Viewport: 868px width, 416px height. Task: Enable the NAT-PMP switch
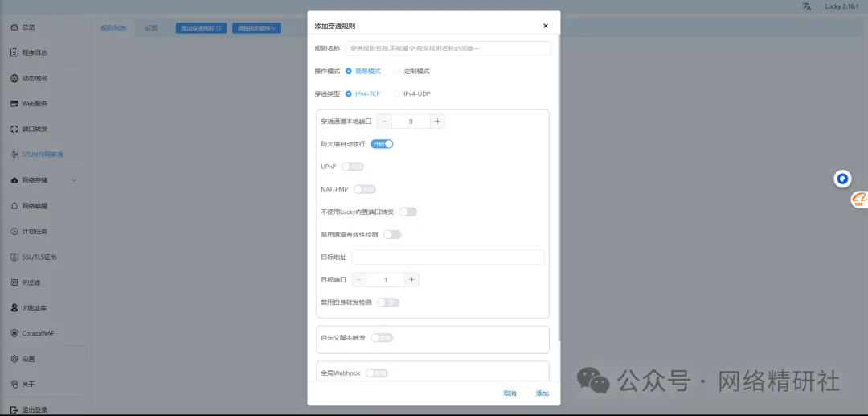[365, 189]
